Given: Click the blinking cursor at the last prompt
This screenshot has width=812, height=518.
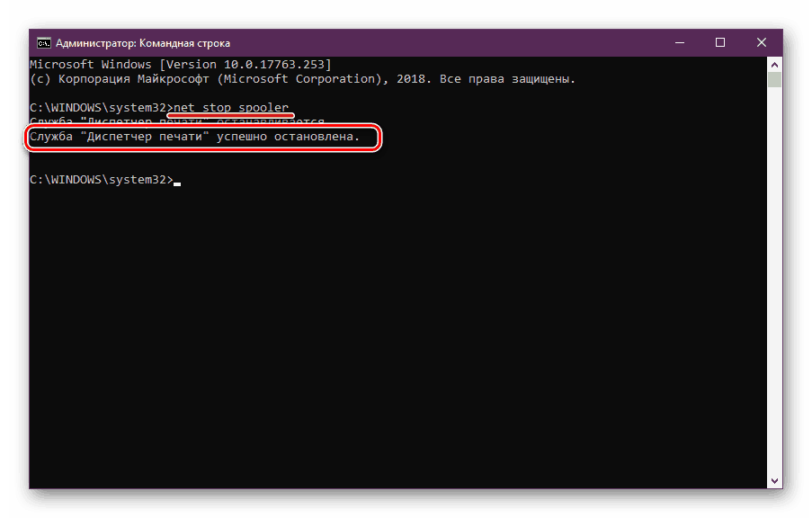Looking at the screenshot, I should click(177, 181).
